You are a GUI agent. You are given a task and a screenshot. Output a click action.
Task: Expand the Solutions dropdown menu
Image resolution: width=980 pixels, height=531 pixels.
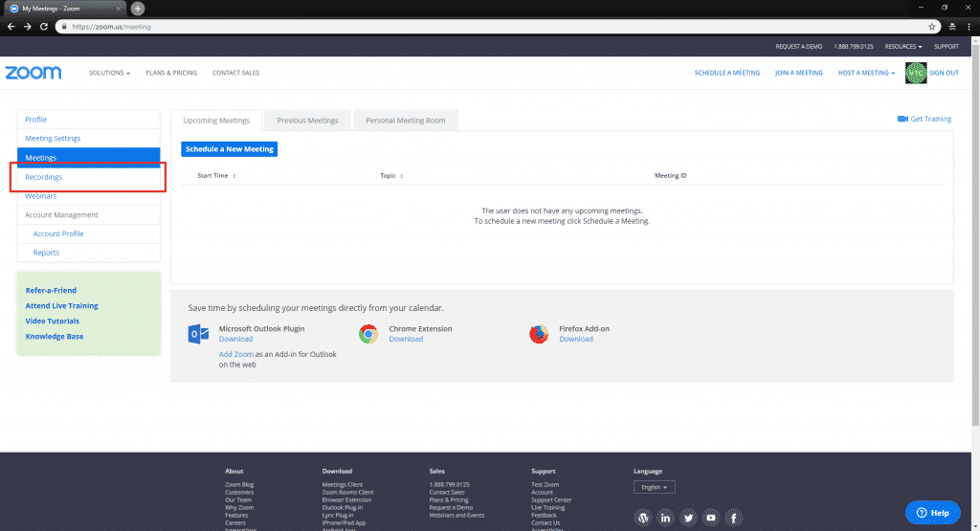click(109, 73)
